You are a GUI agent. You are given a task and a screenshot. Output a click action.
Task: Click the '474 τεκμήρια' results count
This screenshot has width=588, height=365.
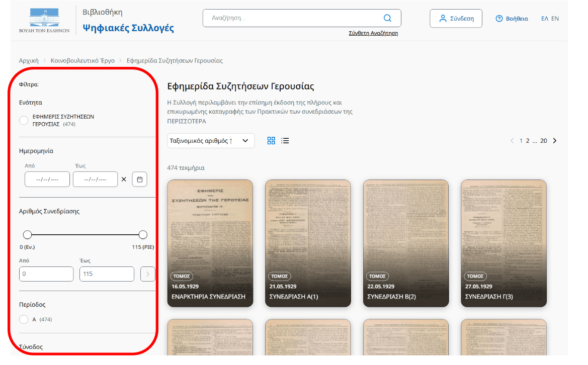point(186,168)
